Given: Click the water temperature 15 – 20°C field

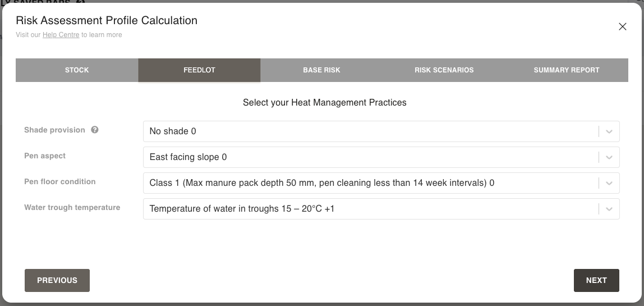Looking at the screenshot, I should tap(370, 209).
